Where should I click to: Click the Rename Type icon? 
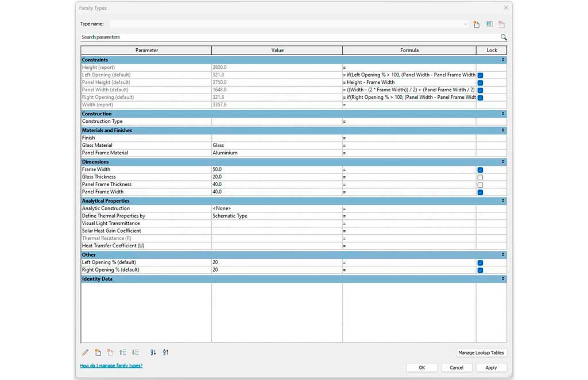pyautogui.click(x=489, y=24)
